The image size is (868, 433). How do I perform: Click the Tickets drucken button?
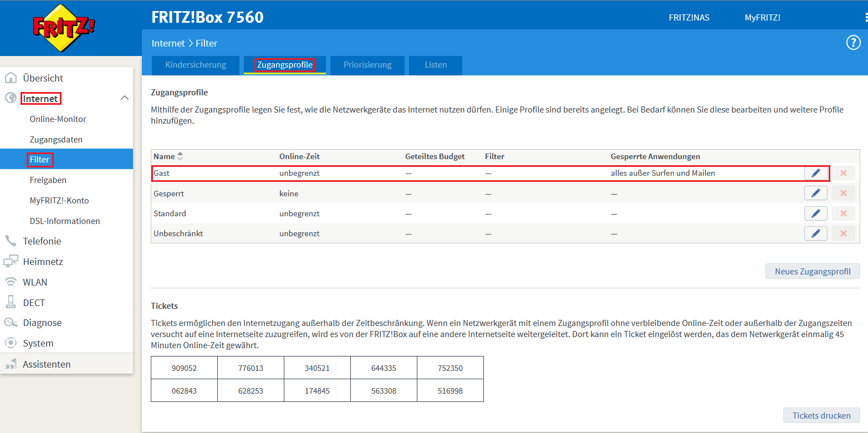[821, 415]
